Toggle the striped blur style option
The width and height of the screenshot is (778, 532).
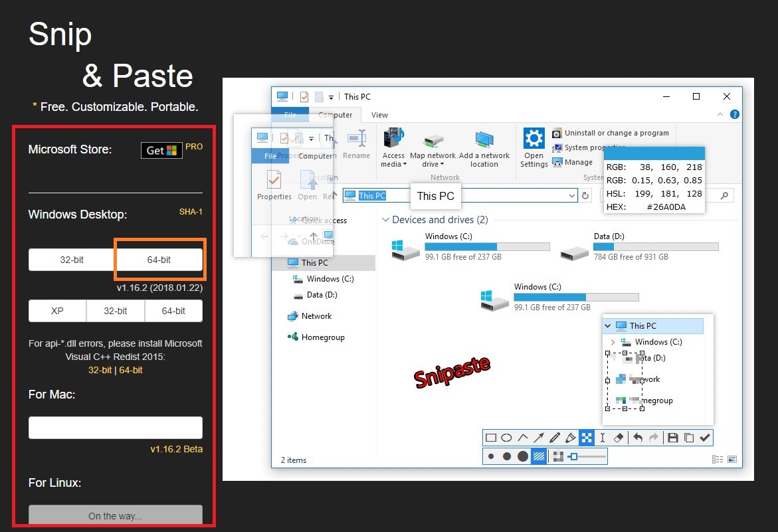click(539, 457)
